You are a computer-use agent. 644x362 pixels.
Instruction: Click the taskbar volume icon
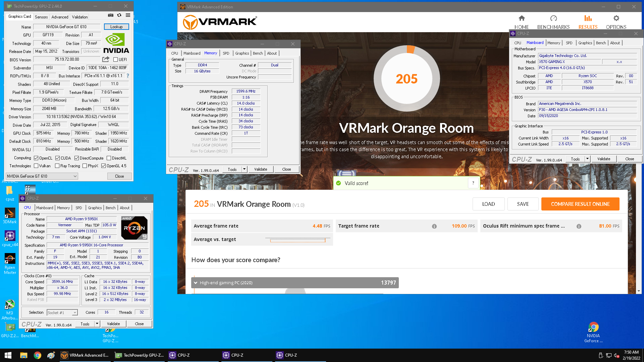click(617, 355)
